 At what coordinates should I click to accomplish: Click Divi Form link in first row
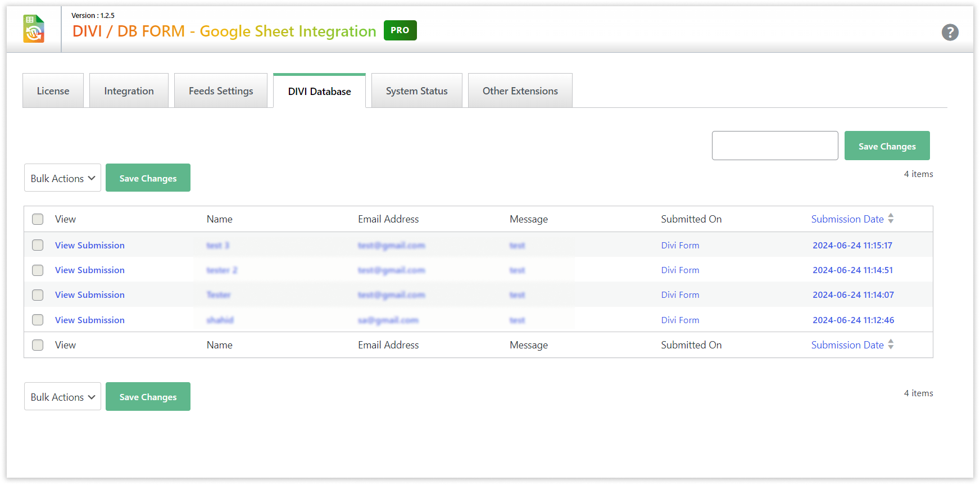(x=680, y=246)
